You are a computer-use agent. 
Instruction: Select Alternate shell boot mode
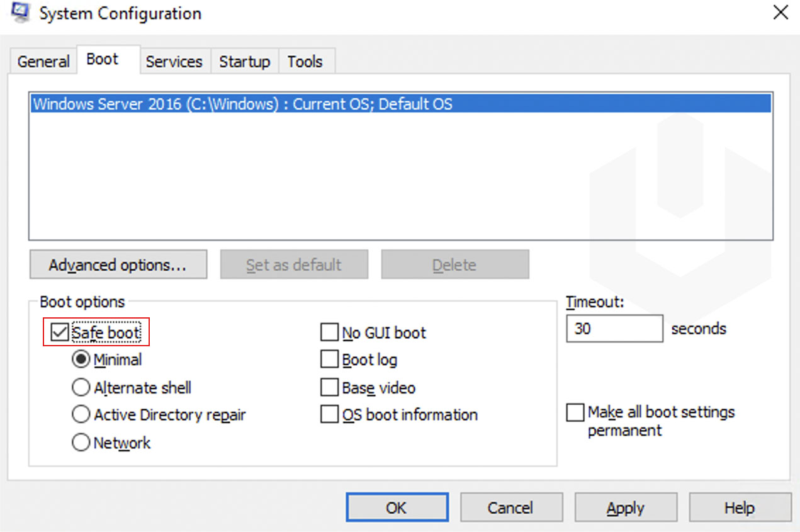pyautogui.click(x=81, y=387)
